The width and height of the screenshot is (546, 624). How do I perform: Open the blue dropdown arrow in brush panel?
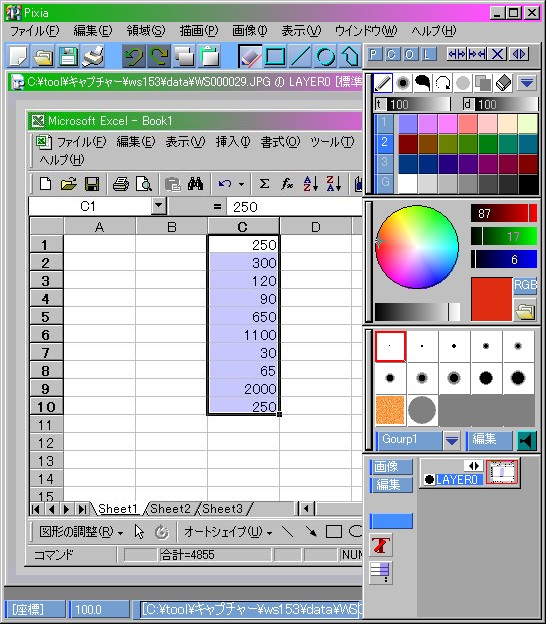(526, 83)
